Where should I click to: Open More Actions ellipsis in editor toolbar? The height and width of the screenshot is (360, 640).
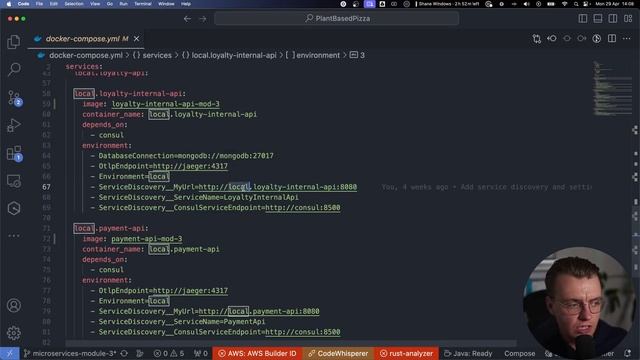627,39
